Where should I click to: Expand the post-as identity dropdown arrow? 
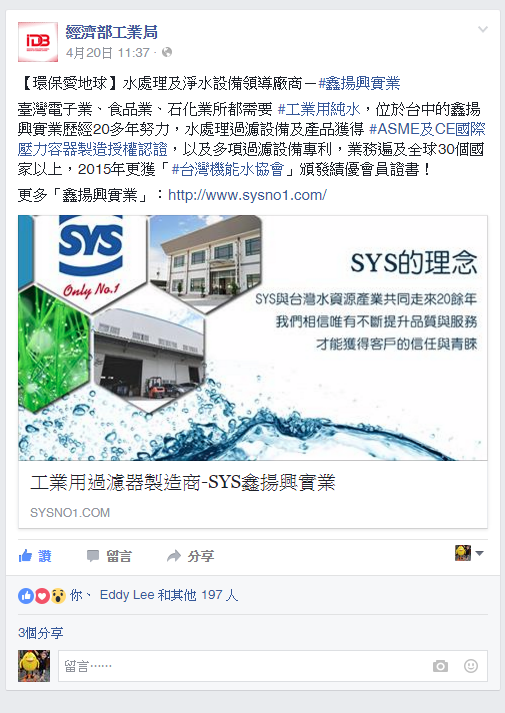(480, 553)
